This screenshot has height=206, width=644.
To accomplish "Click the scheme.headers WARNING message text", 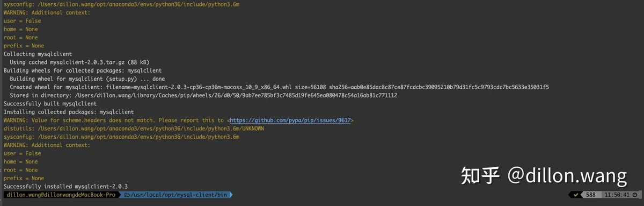I will (179, 120).
